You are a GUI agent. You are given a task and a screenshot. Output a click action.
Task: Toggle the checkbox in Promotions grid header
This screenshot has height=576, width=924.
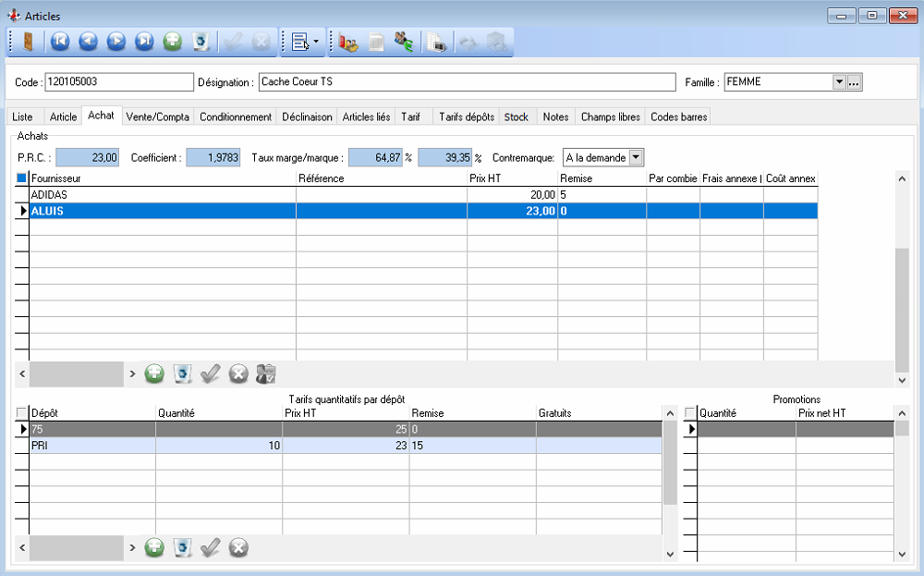click(x=689, y=413)
